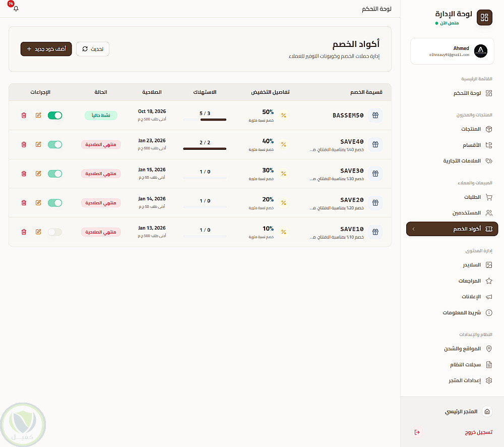Enable the SAVE10 coupon toggle
504x447 pixels.
[55, 232]
